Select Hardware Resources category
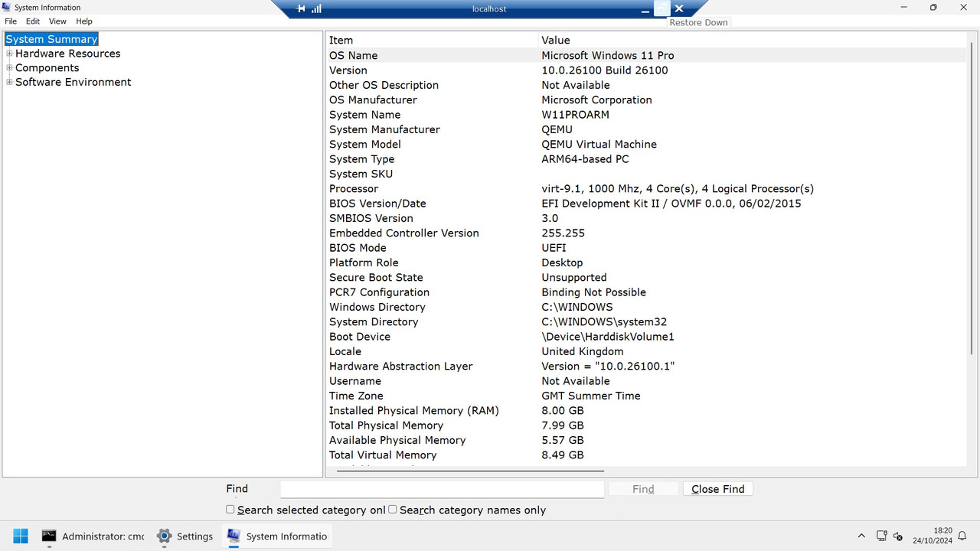The width and height of the screenshot is (980, 551). [68, 54]
